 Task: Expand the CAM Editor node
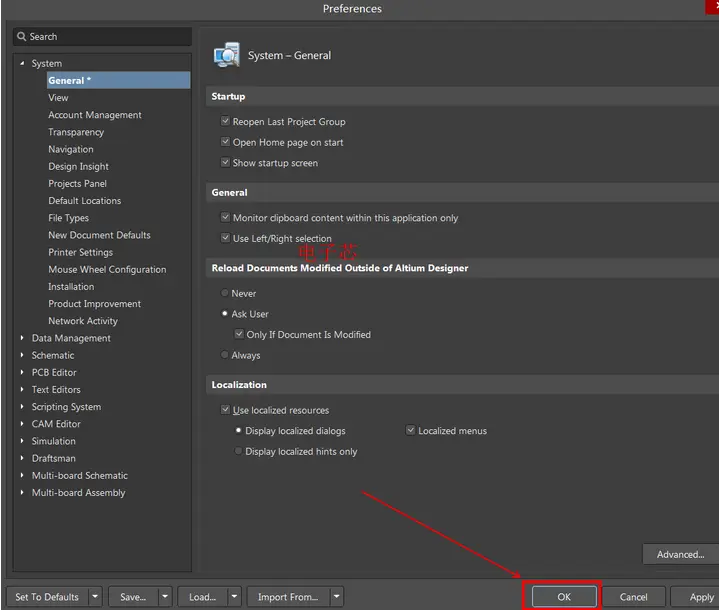pos(22,424)
